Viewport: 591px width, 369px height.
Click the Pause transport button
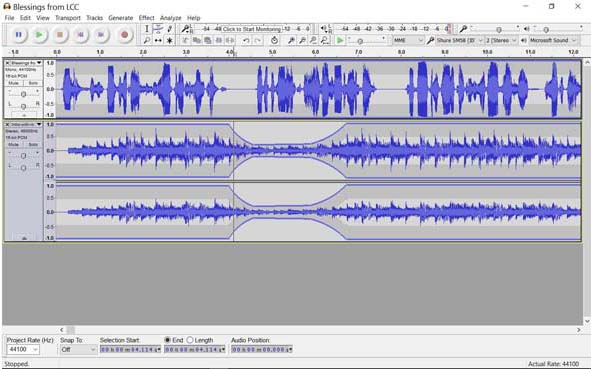[18, 35]
